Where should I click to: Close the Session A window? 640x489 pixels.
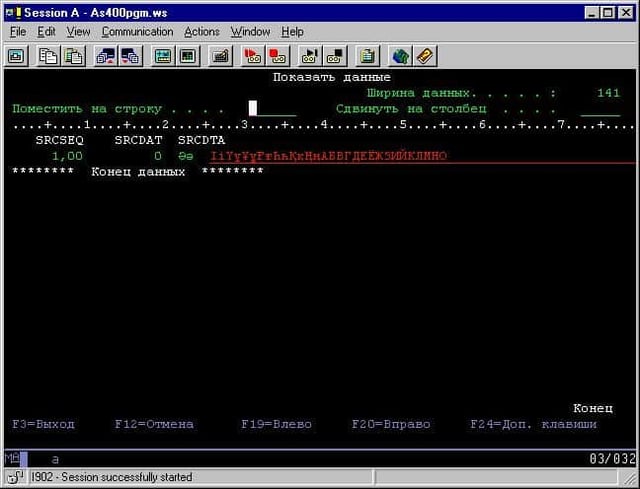click(626, 13)
